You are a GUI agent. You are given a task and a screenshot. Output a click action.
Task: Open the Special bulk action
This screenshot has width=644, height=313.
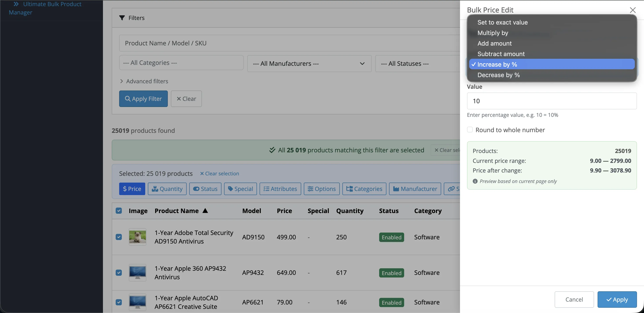click(x=240, y=189)
